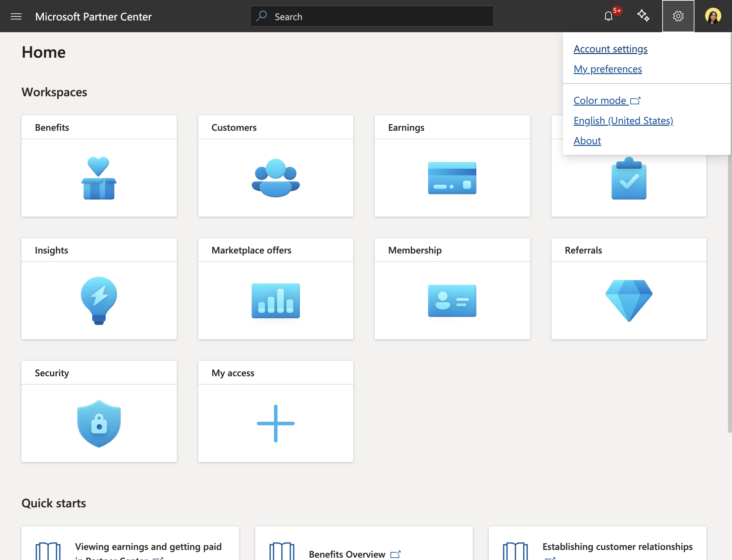Click the magnifier search icon
The height and width of the screenshot is (560, 732).
point(261,16)
